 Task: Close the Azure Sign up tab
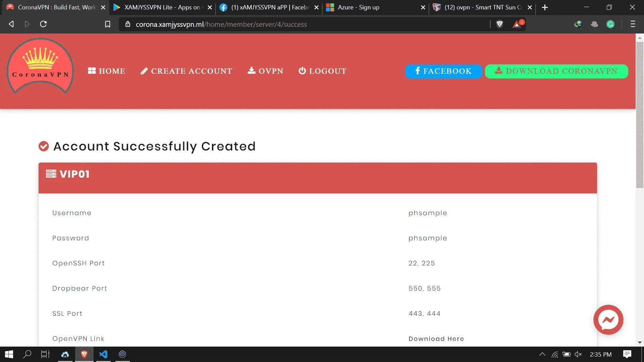click(x=423, y=7)
